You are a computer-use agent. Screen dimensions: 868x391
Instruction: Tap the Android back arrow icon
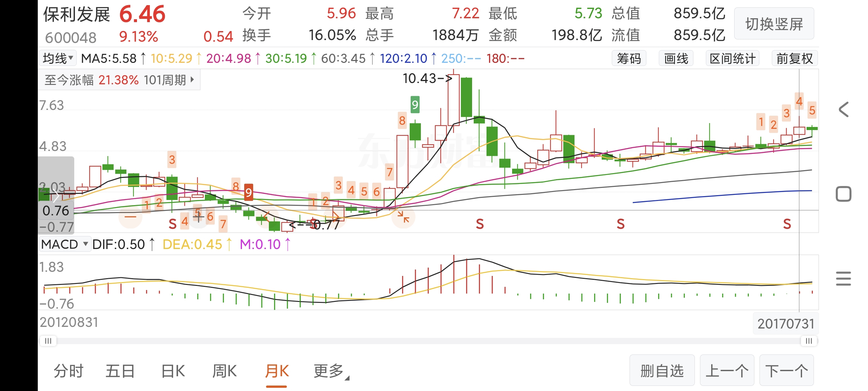(x=844, y=110)
